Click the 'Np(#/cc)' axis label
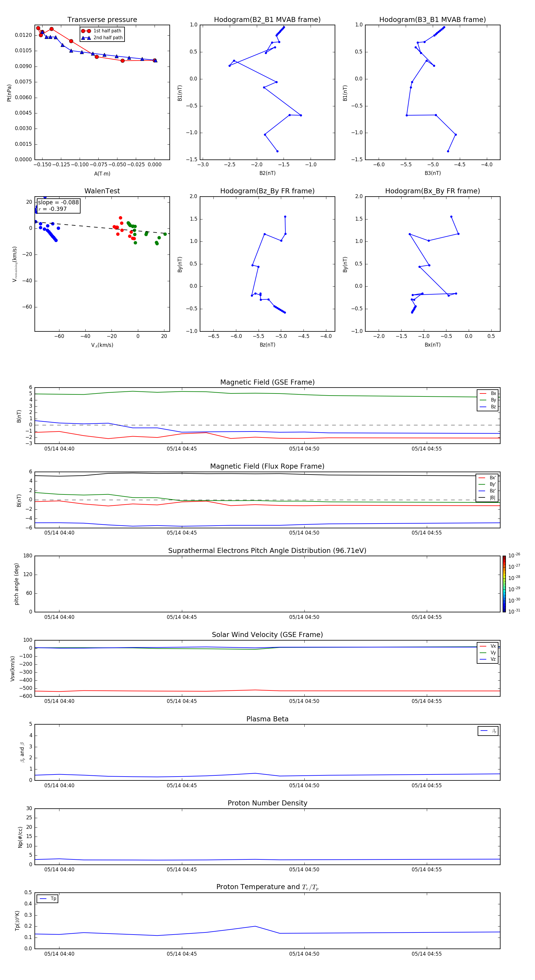This screenshot has width=535, height=980. 20,837
